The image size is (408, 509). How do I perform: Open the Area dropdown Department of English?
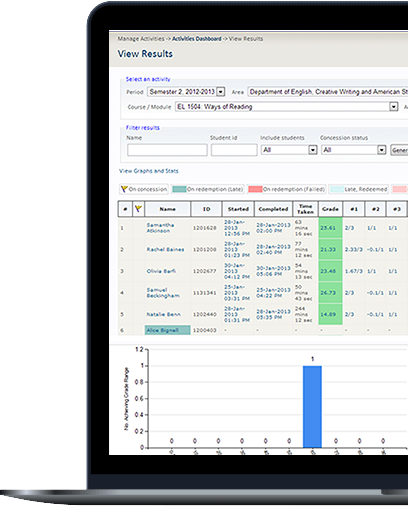tap(328, 92)
